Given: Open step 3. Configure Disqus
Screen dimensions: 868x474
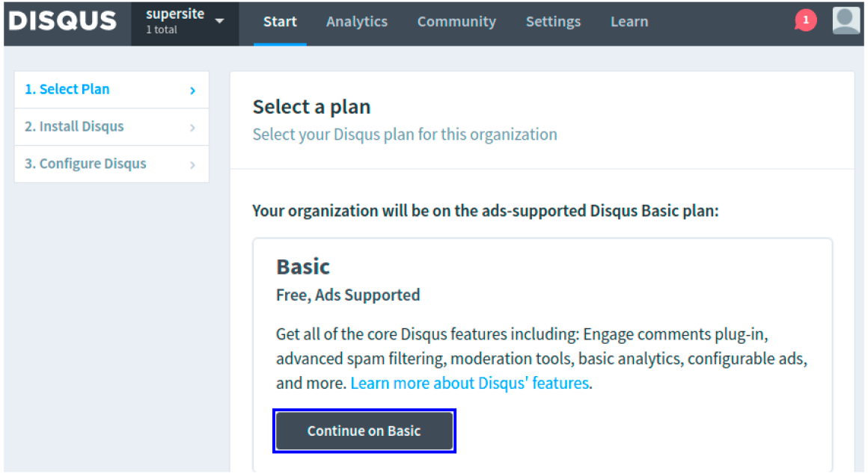Looking at the screenshot, I should click(111, 164).
